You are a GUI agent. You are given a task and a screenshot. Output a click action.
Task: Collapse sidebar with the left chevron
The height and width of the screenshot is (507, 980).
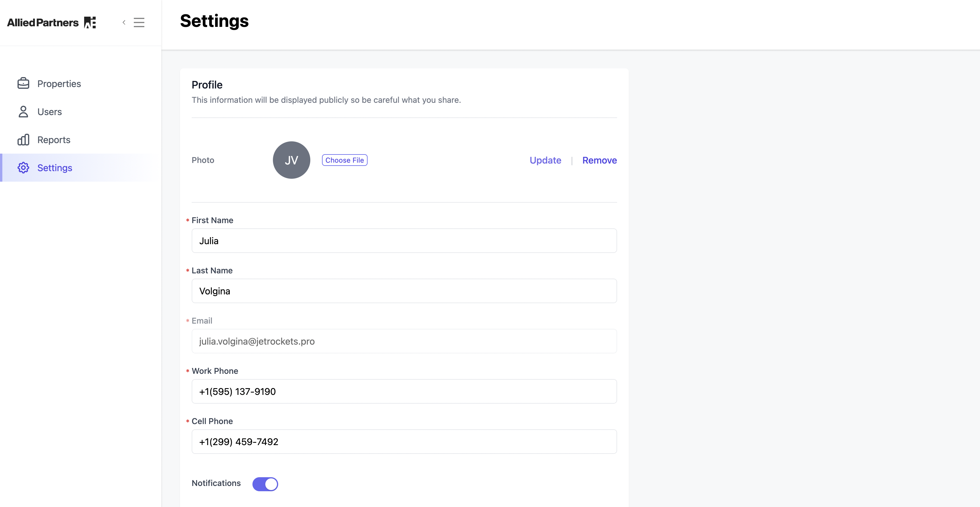click(124, 22)
